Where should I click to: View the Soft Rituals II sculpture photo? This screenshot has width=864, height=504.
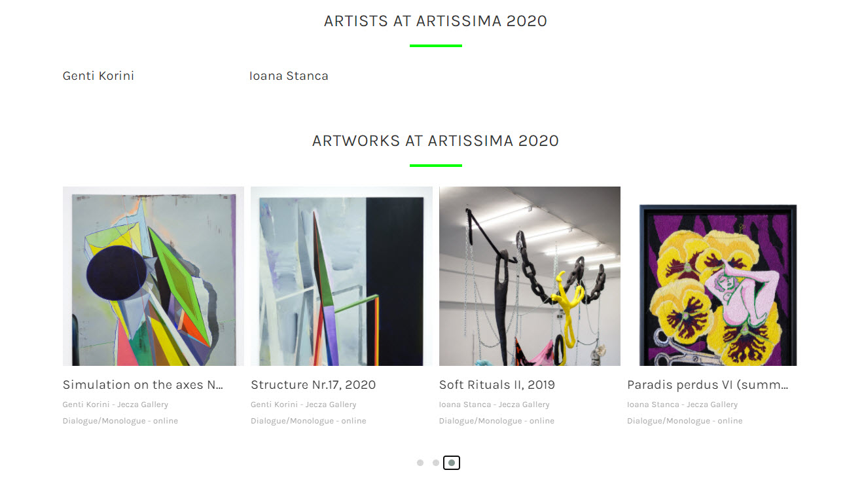coord(530,276)
